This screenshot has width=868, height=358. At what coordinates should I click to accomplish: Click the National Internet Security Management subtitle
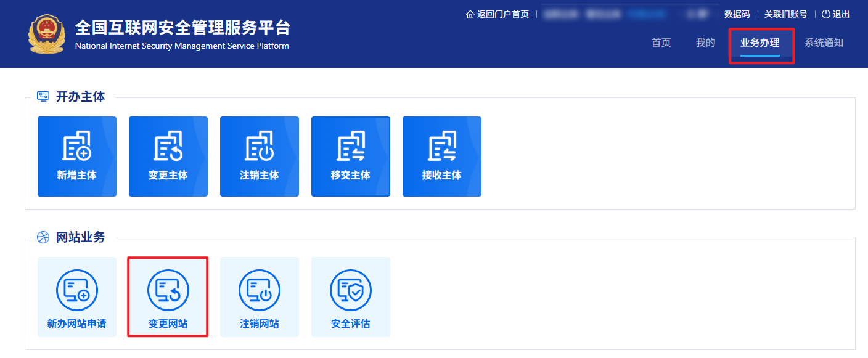click(182, 46)
